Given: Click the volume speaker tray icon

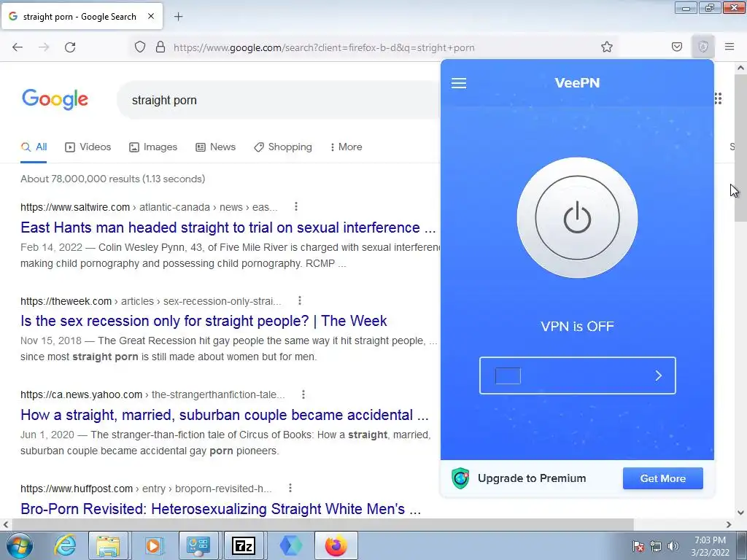Looking at the screenshot, I should pos(673,546).
